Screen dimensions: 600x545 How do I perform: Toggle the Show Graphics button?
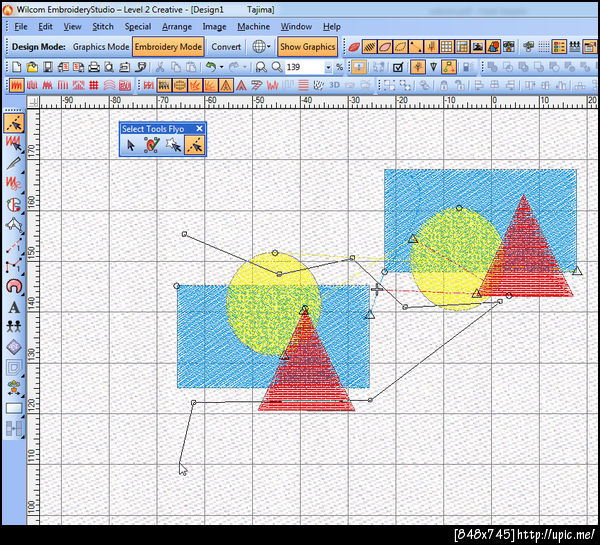(308, 47)
